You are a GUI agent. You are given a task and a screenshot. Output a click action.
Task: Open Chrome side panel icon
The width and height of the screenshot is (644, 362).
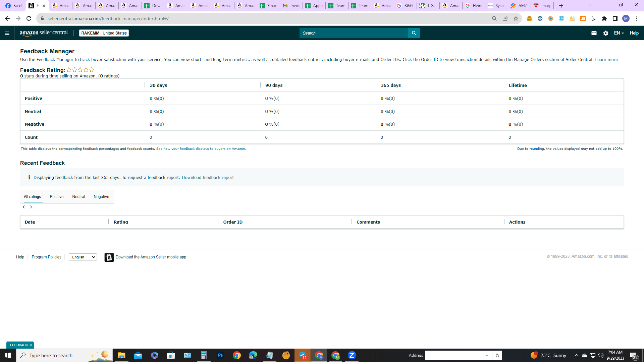615,18
